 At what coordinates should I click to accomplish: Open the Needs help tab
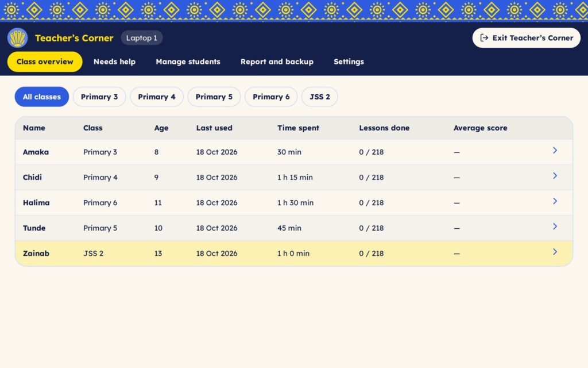(x=114, y=62)
